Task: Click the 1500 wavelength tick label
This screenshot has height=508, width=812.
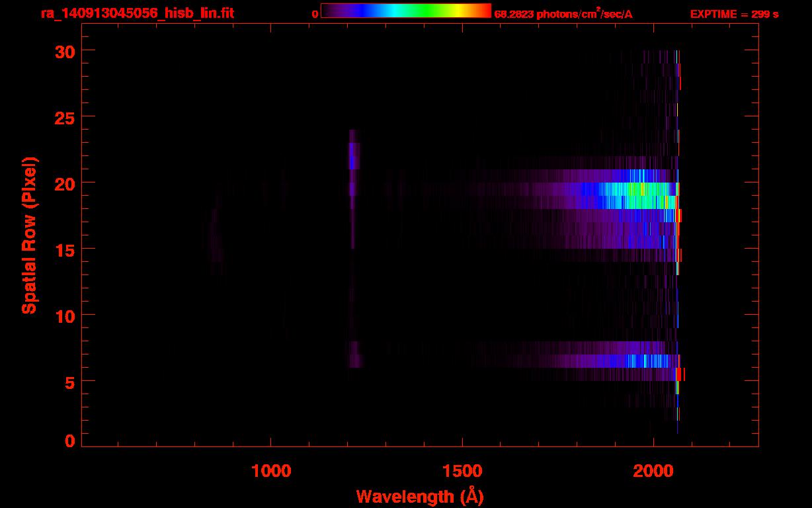Action: click(462, 471)
